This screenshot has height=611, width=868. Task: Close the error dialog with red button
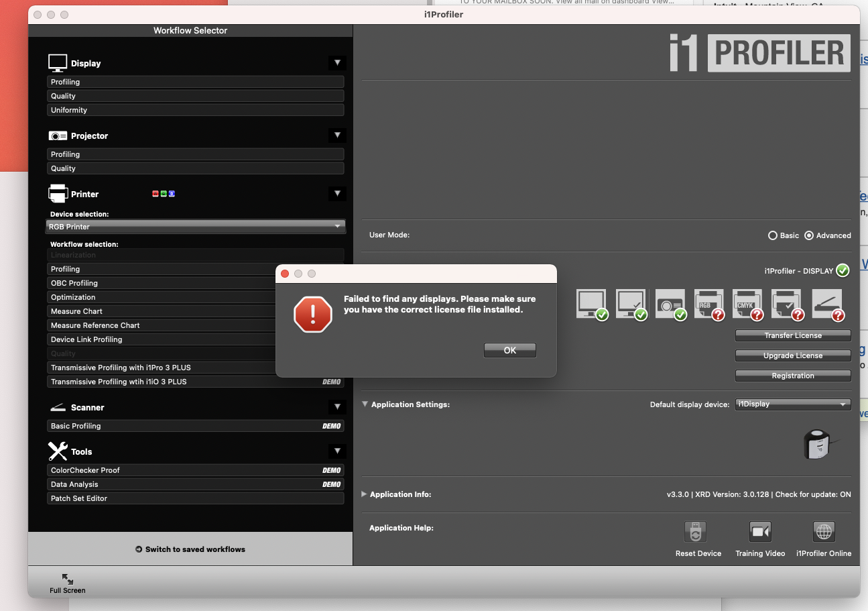tap(285, 274)
